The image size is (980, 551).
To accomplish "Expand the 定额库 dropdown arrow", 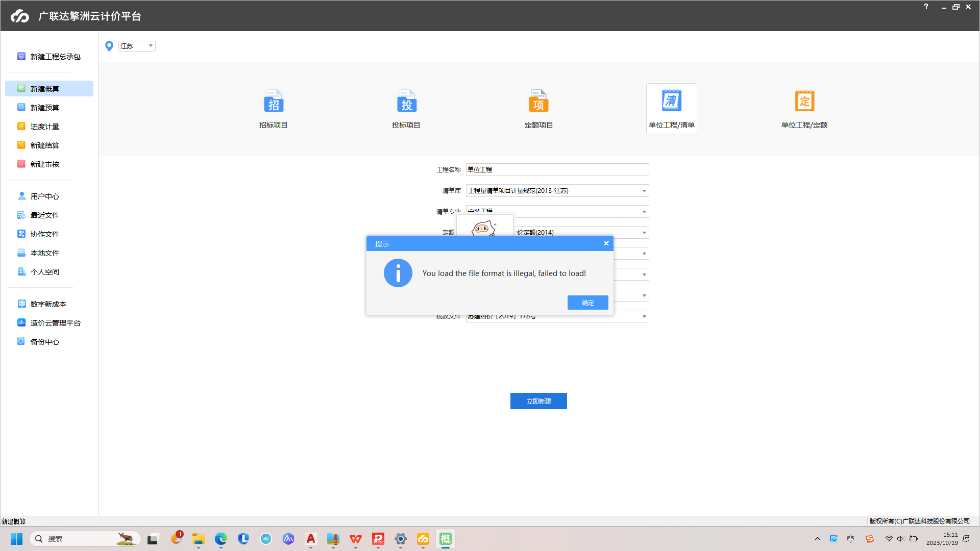I will tap(644, 233).
